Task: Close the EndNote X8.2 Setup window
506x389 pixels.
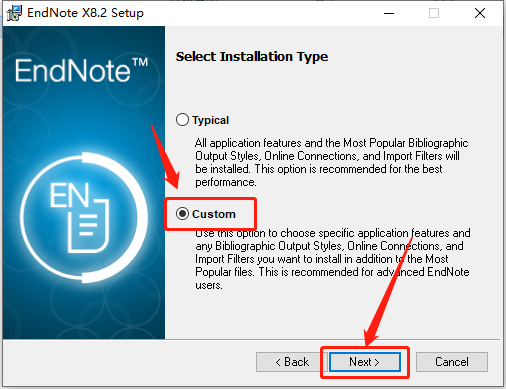Action: (x=480, y=13)
